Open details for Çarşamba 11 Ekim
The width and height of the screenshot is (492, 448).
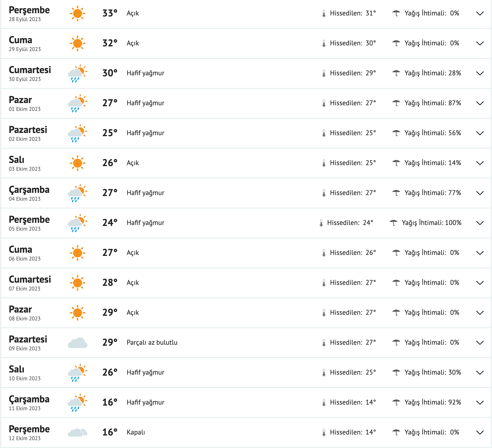pyautogui.click(x=479, y=402)
